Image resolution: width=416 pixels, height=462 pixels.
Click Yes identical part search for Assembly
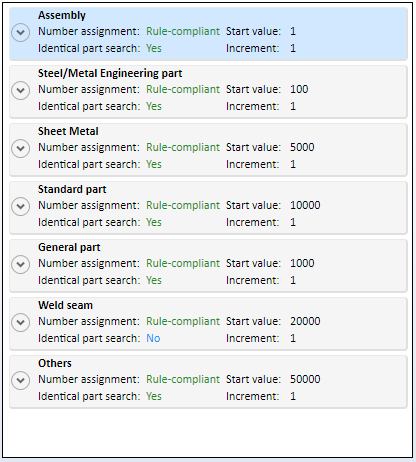154,48
